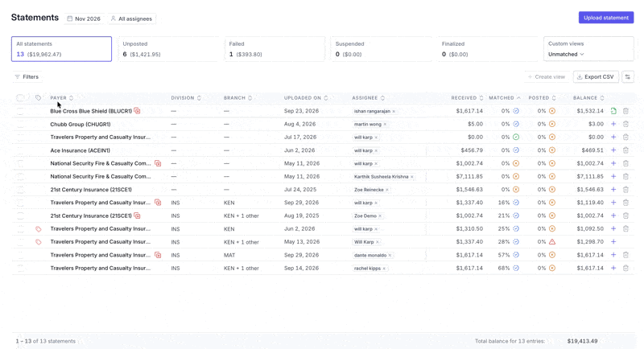Sort table by Balance column
The width and height of the screenshot is (644, 349).
(x=588, y=97)
